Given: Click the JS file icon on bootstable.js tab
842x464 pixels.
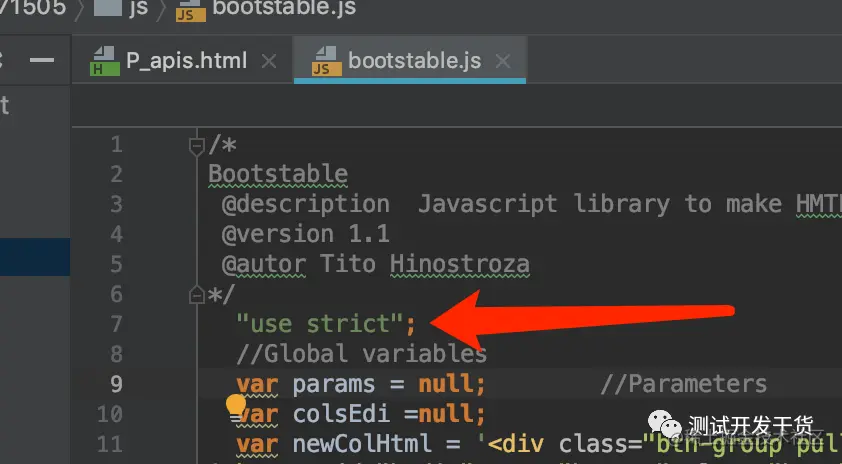Looking at the screenshot, I should [326, 61].
